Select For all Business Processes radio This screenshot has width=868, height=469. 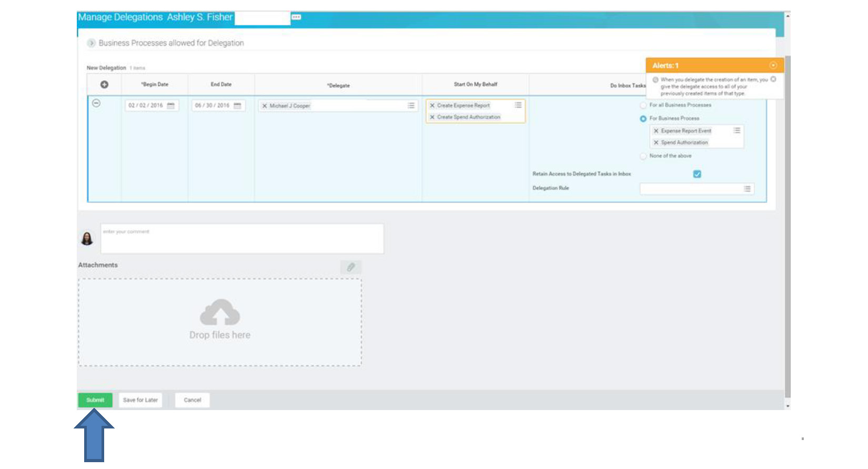click(x=643, y=105)
